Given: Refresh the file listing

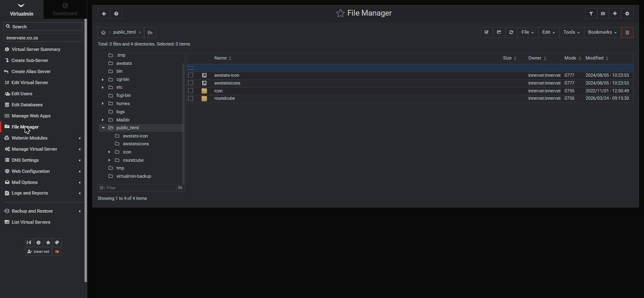Looking at the screenshot, I should pyautogui.click(x=511, y=32).
